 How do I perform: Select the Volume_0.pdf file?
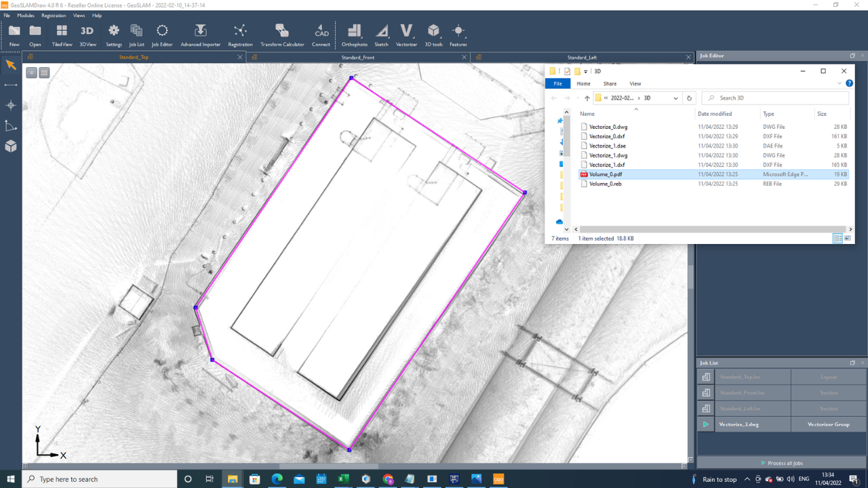click(x=714, y=174)
